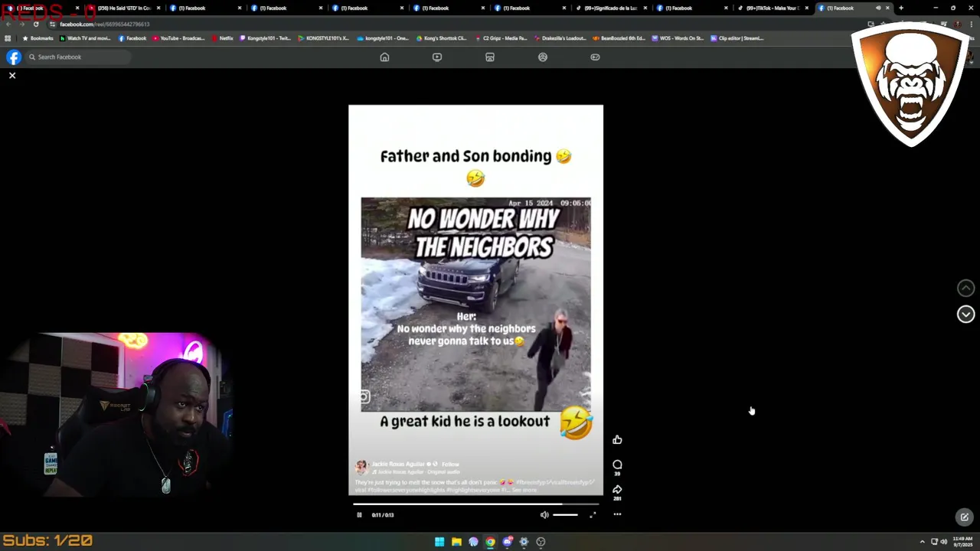Screen dimensions: 980x551
Task: Open File Explorer from taskbar
Action: tap(456, 542)
